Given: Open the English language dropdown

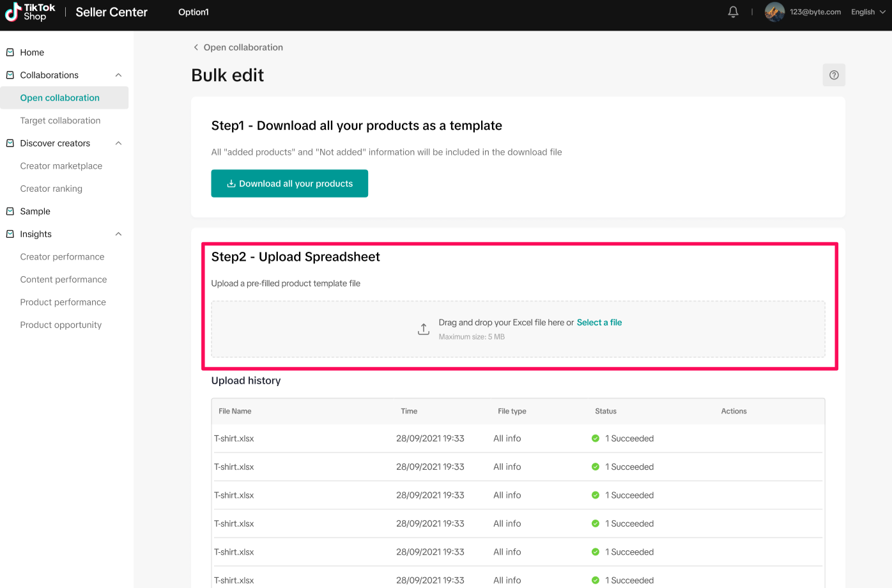Looking at the screenshot, I should point(868,12).
